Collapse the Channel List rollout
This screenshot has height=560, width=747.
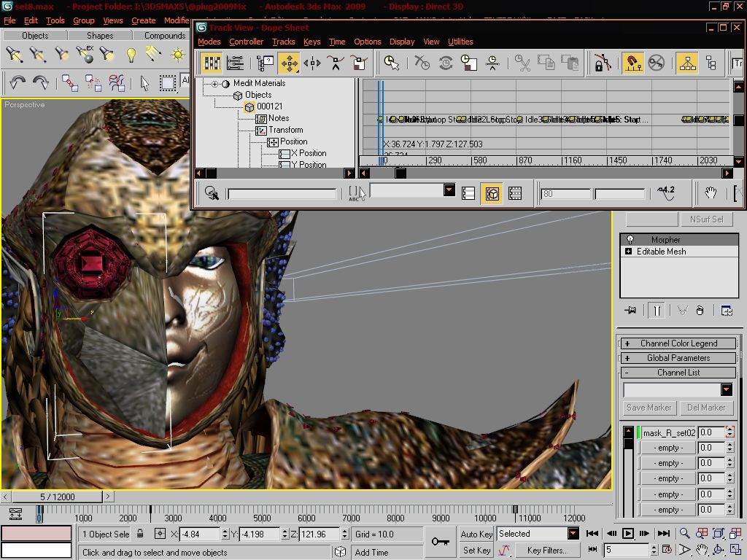click(678, 373)
